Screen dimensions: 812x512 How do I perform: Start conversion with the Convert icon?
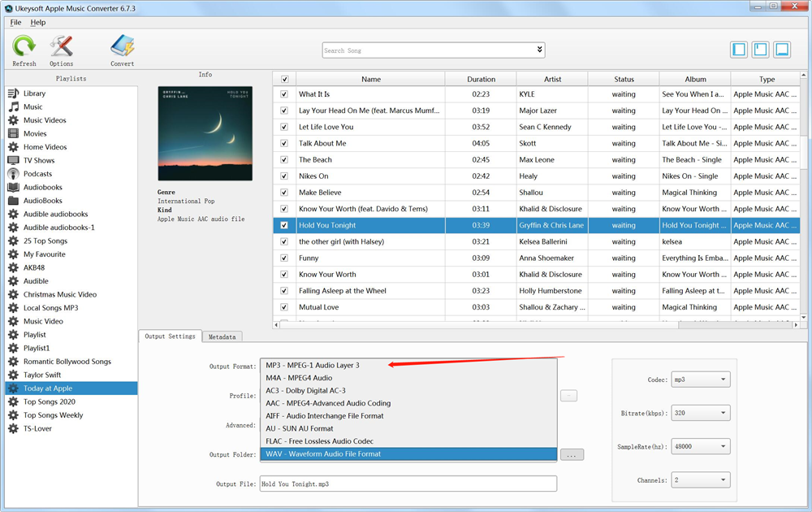(123, 46)
